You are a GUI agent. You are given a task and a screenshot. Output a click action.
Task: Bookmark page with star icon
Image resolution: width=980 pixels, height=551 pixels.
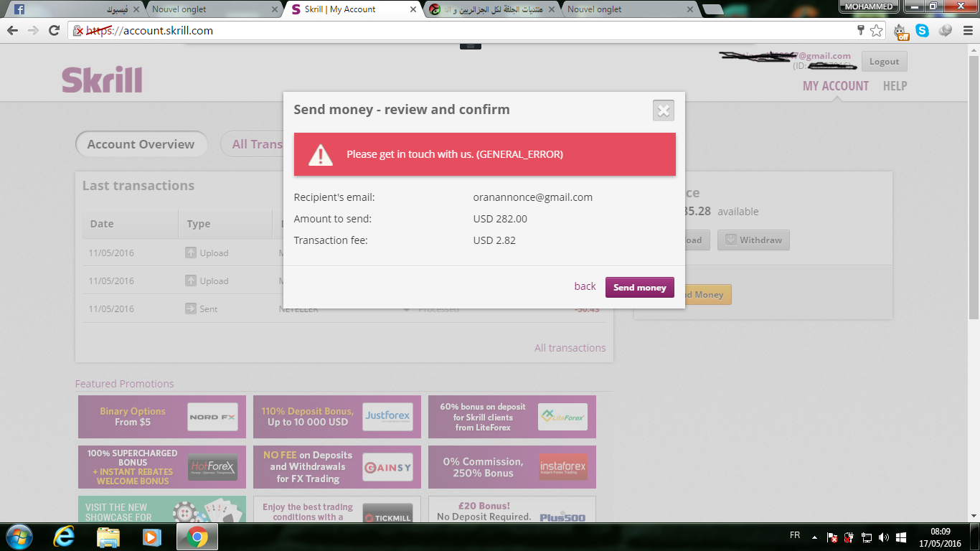(x=876, y=31)
